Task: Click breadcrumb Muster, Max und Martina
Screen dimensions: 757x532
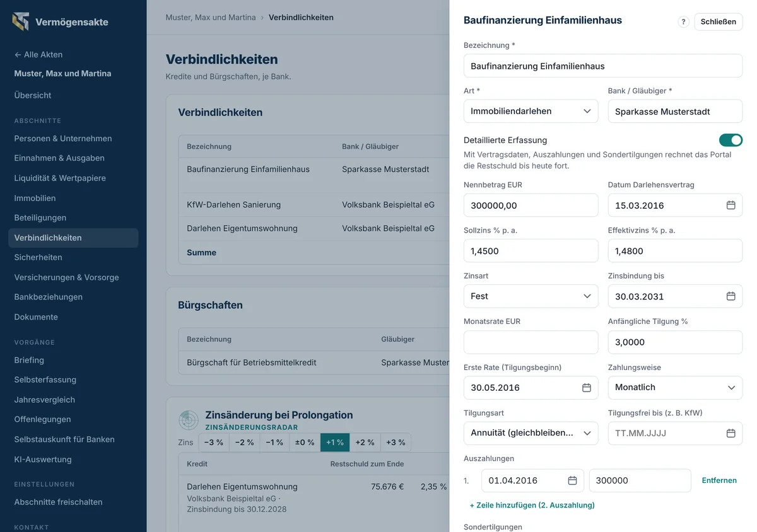Action: [211, 18]
